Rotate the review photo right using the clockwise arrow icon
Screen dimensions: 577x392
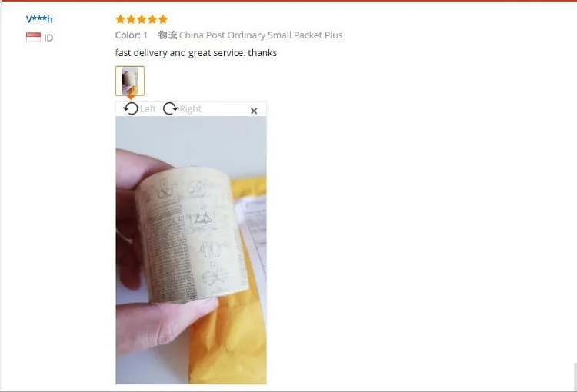170,108
